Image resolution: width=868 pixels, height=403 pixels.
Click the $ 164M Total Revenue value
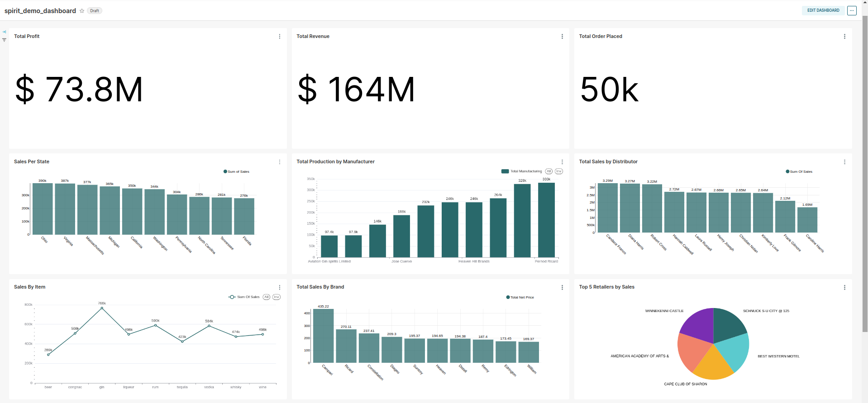[x=357, y=90]
